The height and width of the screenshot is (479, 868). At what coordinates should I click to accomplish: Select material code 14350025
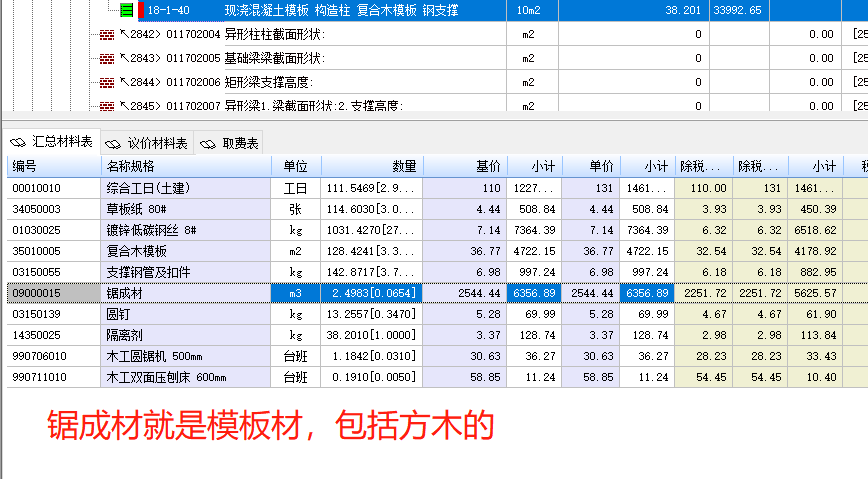(54, 336)
